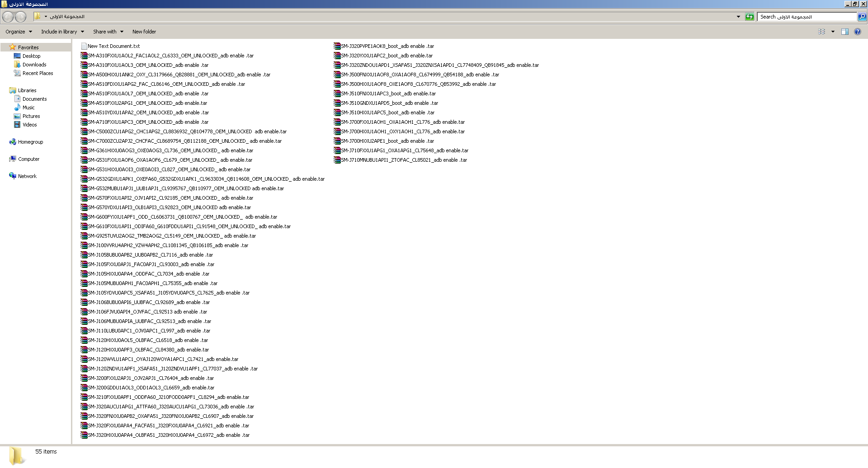This screenshot has height=468, width=868.
Task: Click the folder icon in address bar
Action: pyautogui.click(x=38, y=17)
